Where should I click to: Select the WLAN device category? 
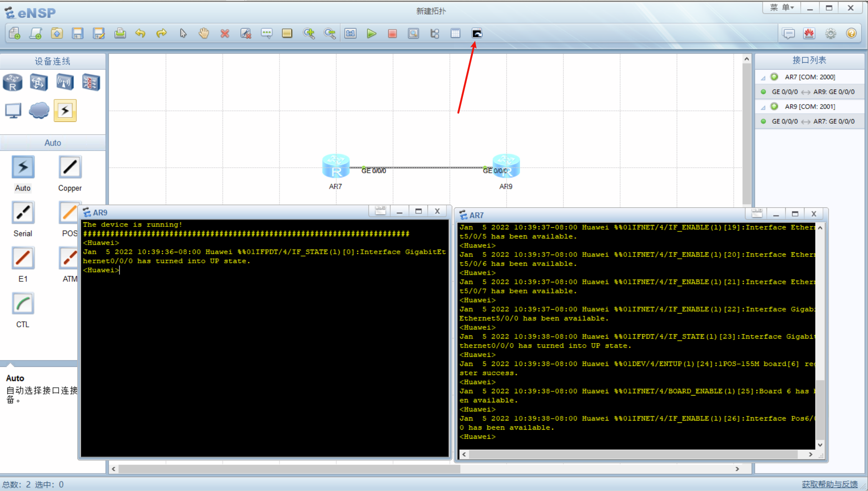point(65,82)
